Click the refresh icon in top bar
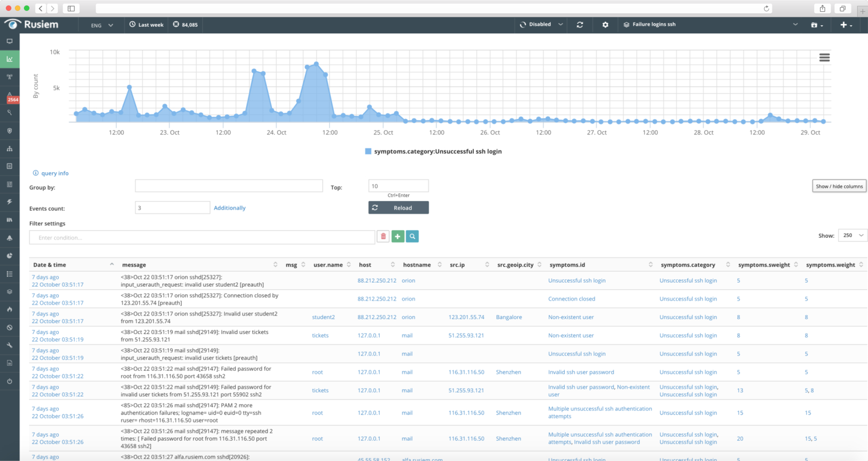 click(x=580, y=24)
